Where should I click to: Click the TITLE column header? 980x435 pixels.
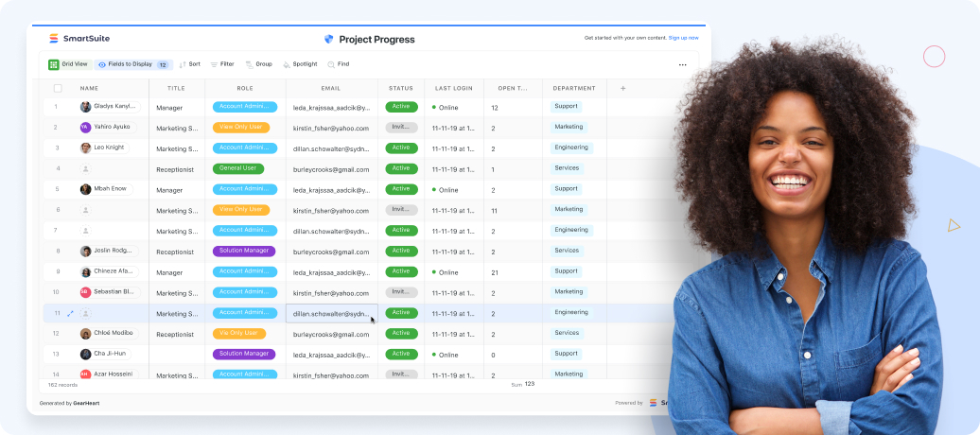(x=176, y=89)
